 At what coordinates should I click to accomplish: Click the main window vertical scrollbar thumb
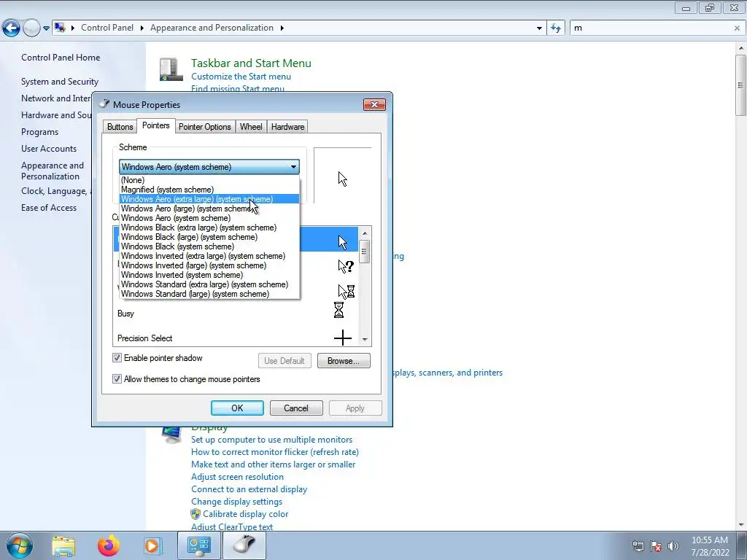[741, 85]
